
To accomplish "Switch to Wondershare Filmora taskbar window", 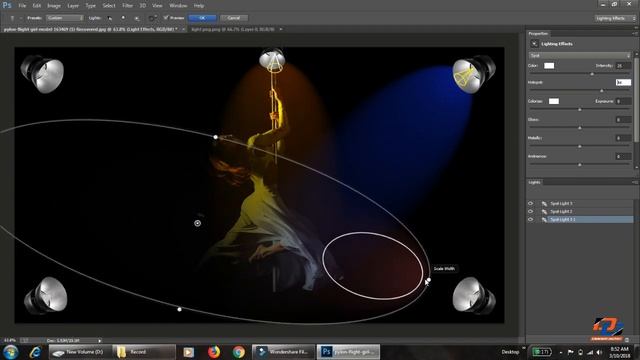I will (x=283, y=352).
